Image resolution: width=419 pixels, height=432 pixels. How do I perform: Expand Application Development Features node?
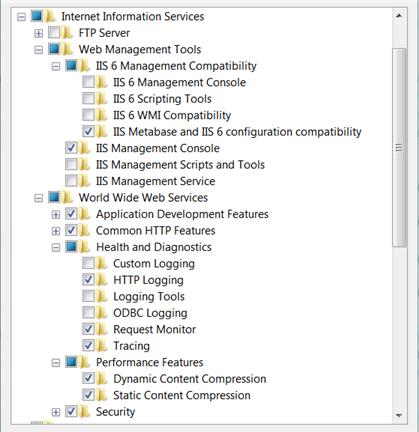[x=56, y=215]
